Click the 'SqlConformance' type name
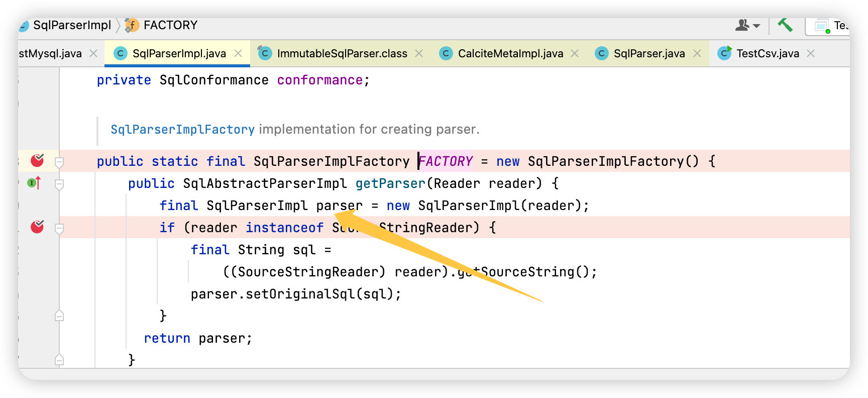 [214, 80]
